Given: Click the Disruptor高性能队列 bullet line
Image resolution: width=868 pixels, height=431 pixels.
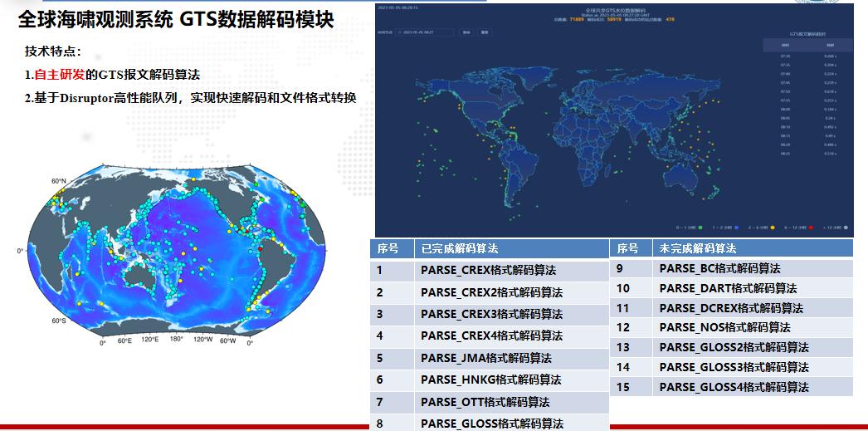Looking at the screenshot, I should [190, 98].
